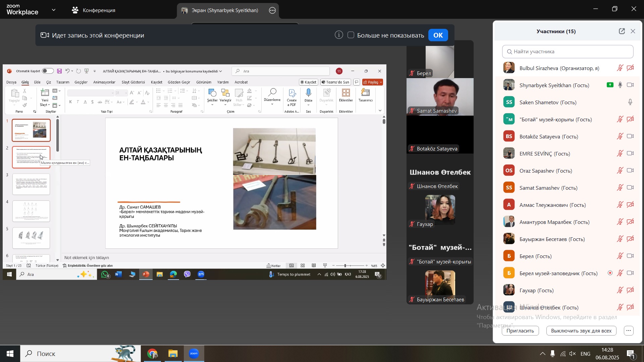Image resolution: width=644 pixels, height=362 pixels.
Task: Click the muted microphone icon for Oraz Sapashev
Action: click(620, 171)
